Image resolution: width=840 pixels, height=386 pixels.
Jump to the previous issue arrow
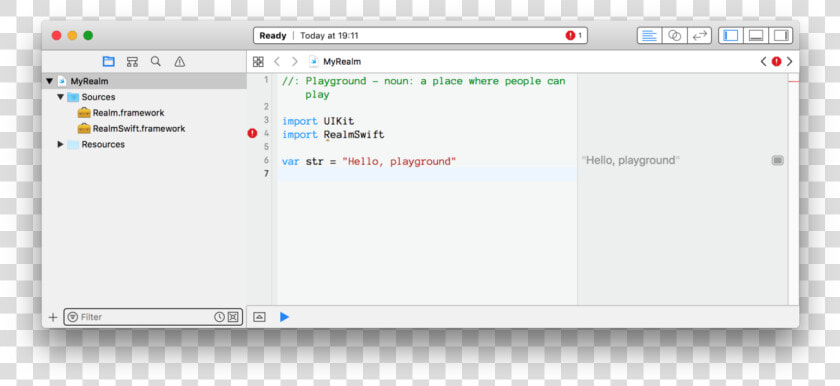coord(763,62)
